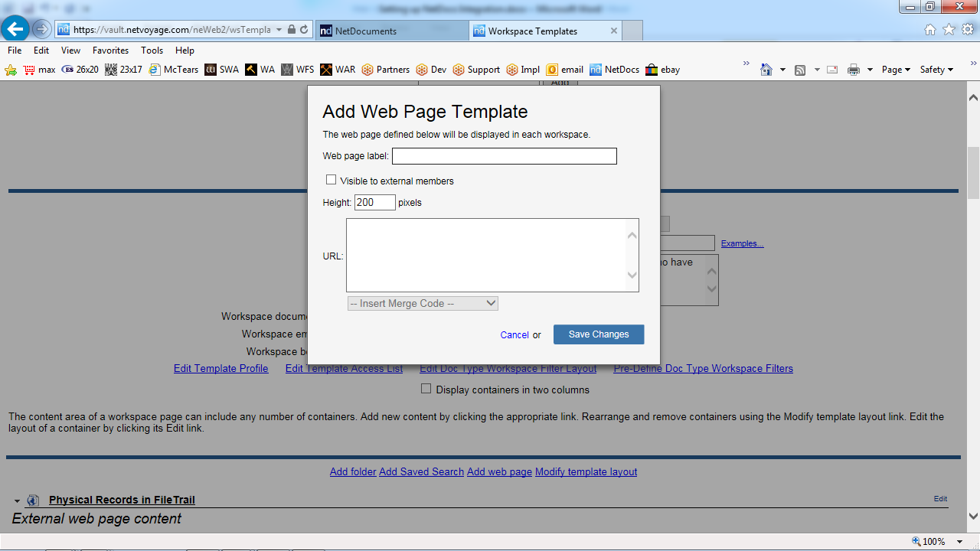Open the Safety dropdown menu
This screenshot has width=980, height=551.
point(936,70)
